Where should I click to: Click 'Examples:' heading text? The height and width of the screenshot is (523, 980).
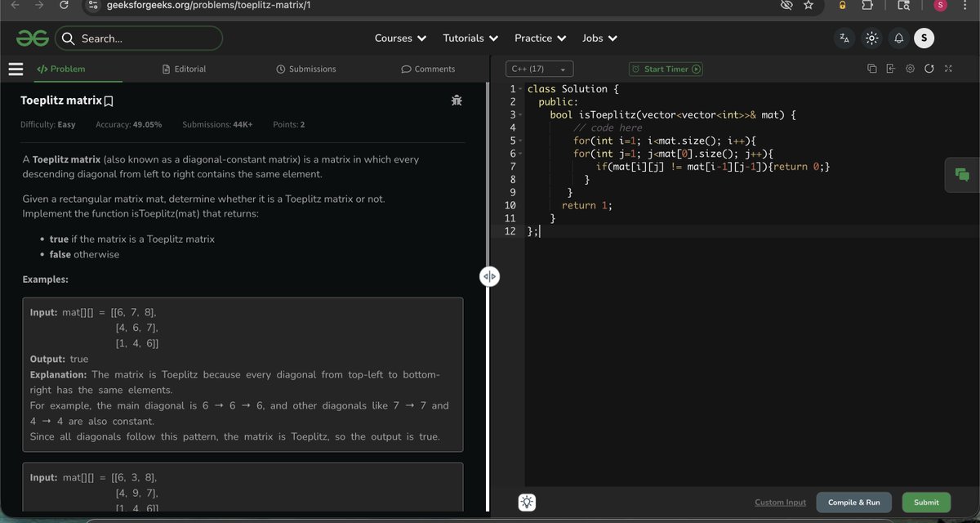point(46,279)
